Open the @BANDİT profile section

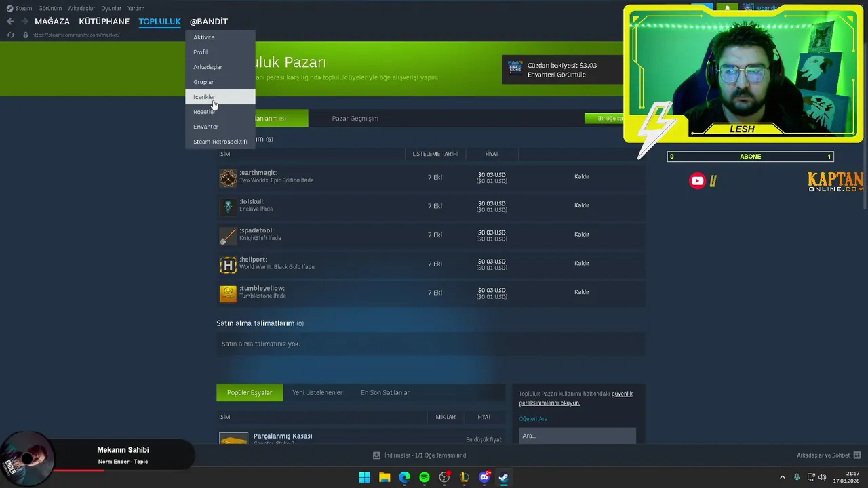[209, 22]
